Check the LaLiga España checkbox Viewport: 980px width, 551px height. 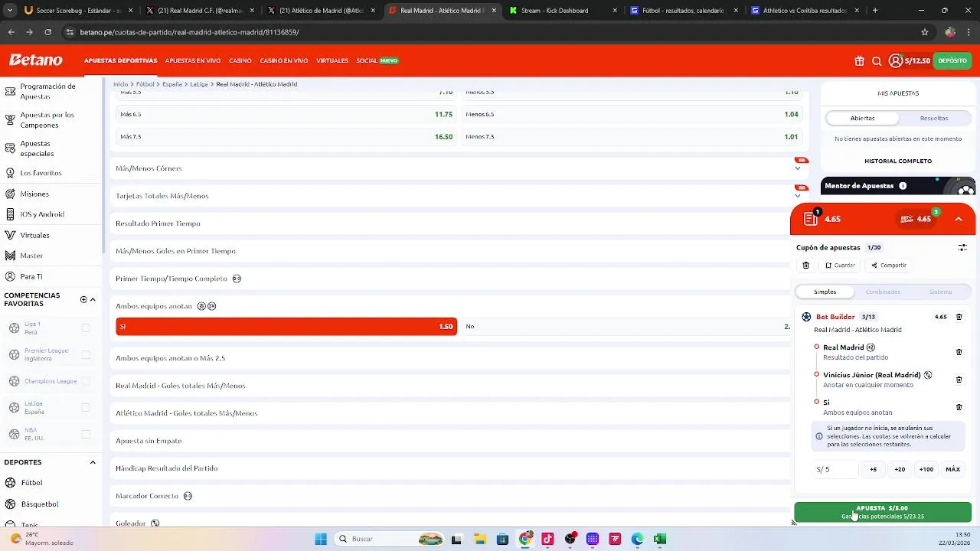point(86,408)
